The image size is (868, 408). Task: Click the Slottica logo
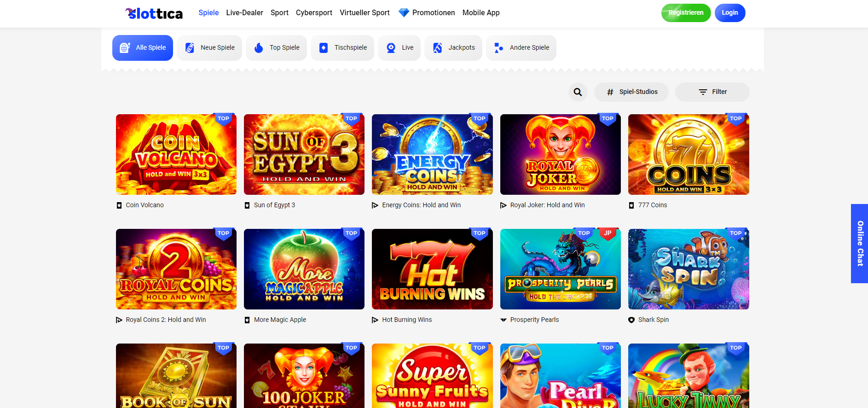(x=154, y=13)
